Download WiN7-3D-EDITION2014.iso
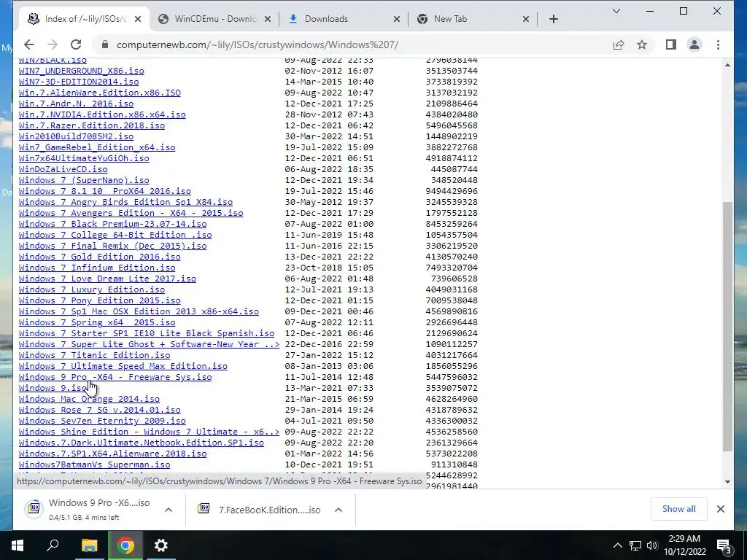This screenshot has height=560, width=747. coord(79,82)
